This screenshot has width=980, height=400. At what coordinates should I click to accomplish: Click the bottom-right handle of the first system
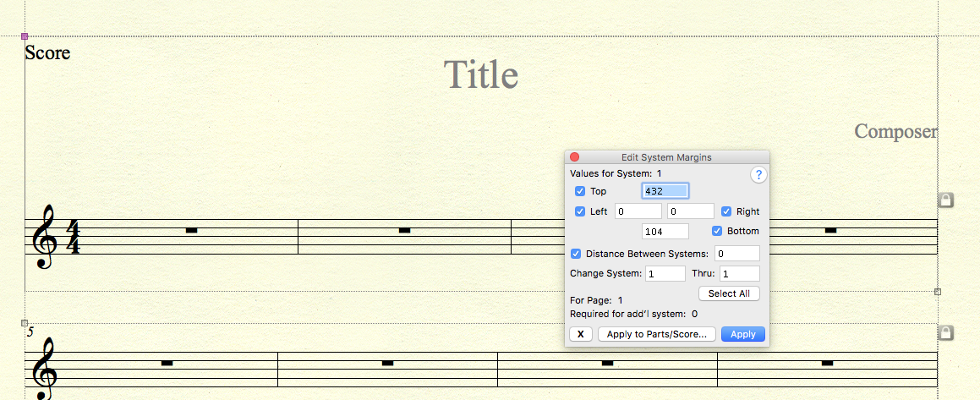pyautogui.click(x=937, y=292)
